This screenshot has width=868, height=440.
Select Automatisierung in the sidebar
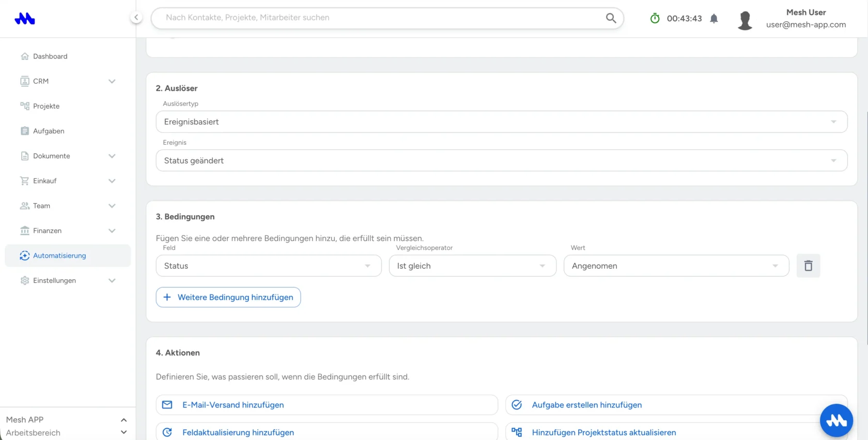click(68, 255)
